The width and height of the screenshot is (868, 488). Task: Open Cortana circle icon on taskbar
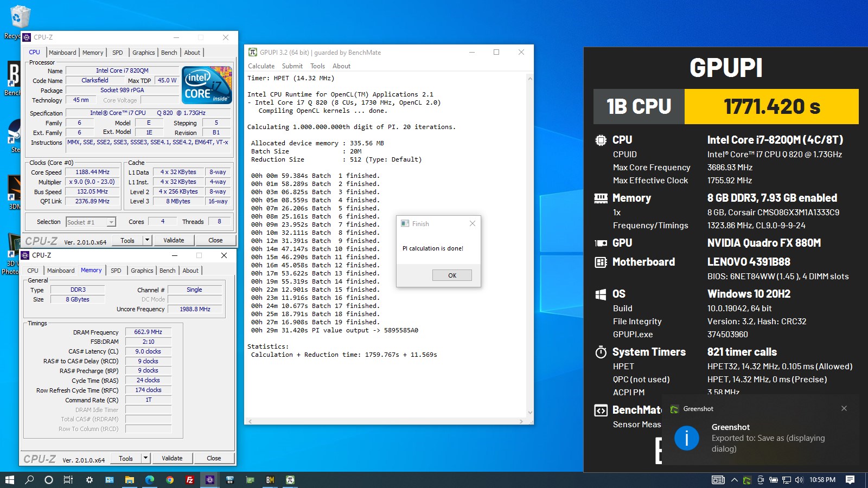(49, 480)
